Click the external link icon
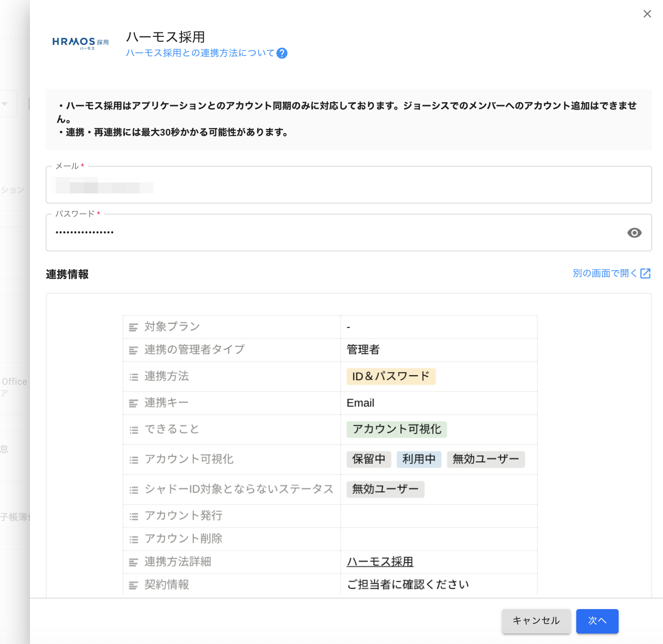The image size is (663, 644). click(646, 273)
